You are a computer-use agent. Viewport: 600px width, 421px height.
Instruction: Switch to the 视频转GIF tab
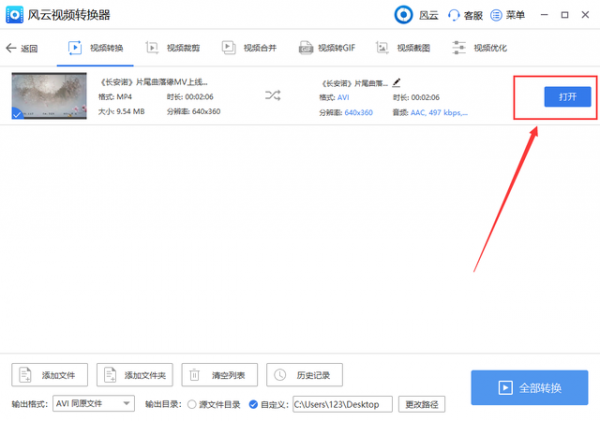[327, 48]
